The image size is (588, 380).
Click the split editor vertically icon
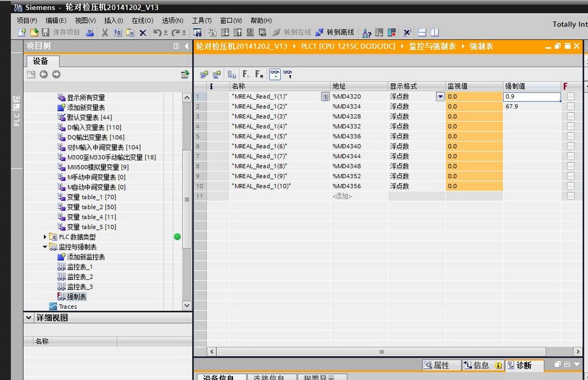(x=434, y=33)
